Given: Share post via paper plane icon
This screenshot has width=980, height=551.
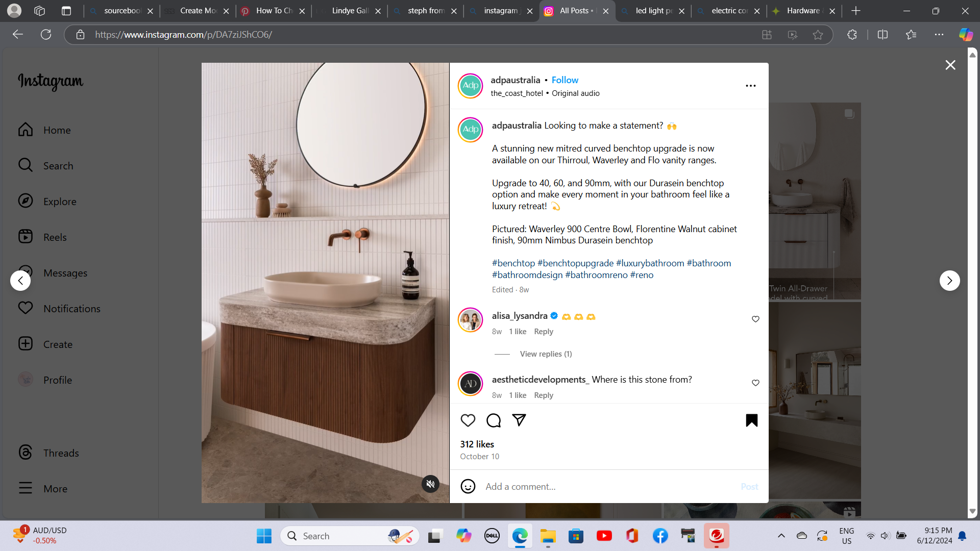Looking at the screenshot, I should (519, 420).
